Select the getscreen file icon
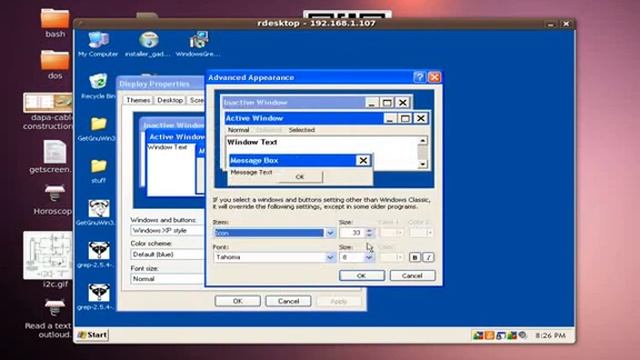The width and height of the screenshot is (640, 360). click(55, 152)
